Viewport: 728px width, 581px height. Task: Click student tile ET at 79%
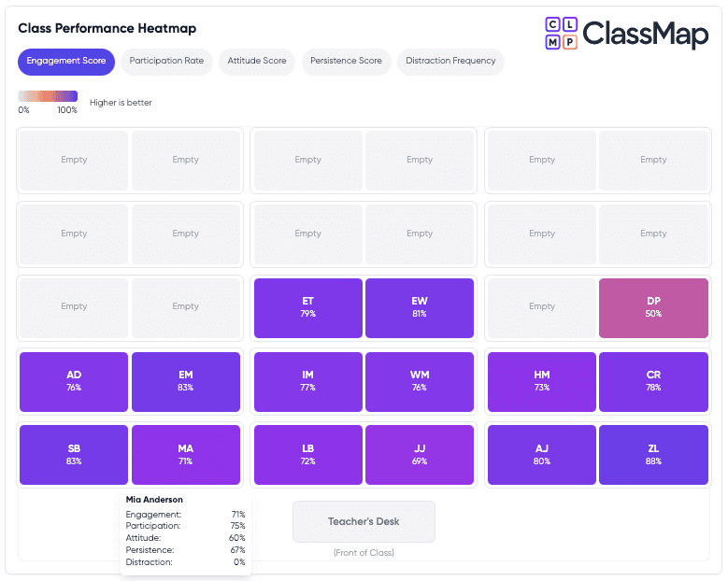(307, 307)
